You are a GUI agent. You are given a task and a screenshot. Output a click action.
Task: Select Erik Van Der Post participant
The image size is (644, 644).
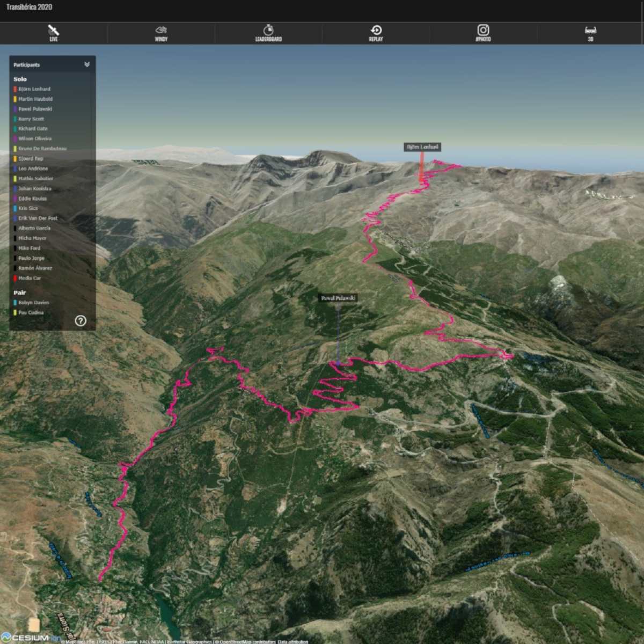coord(38,218)
